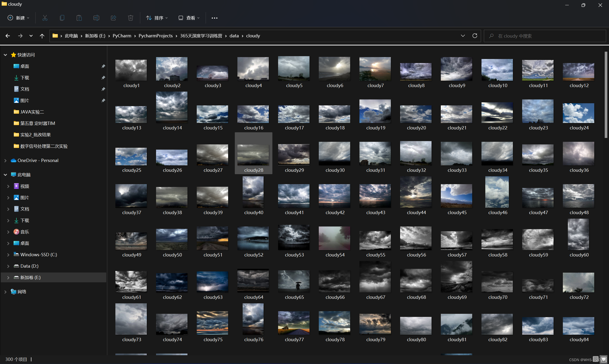Navigate back with the left arrow

click(x=8, y=36)
